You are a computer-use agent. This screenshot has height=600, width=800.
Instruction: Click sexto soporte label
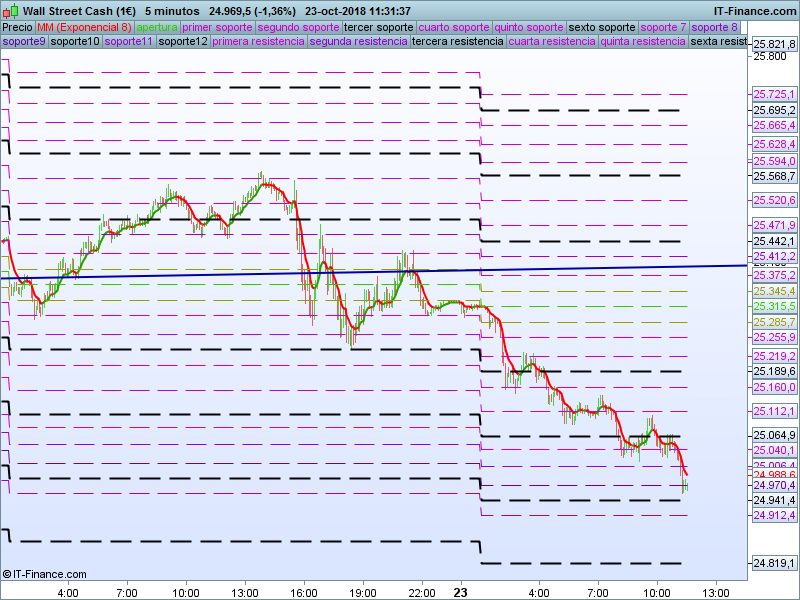[602, 27]
